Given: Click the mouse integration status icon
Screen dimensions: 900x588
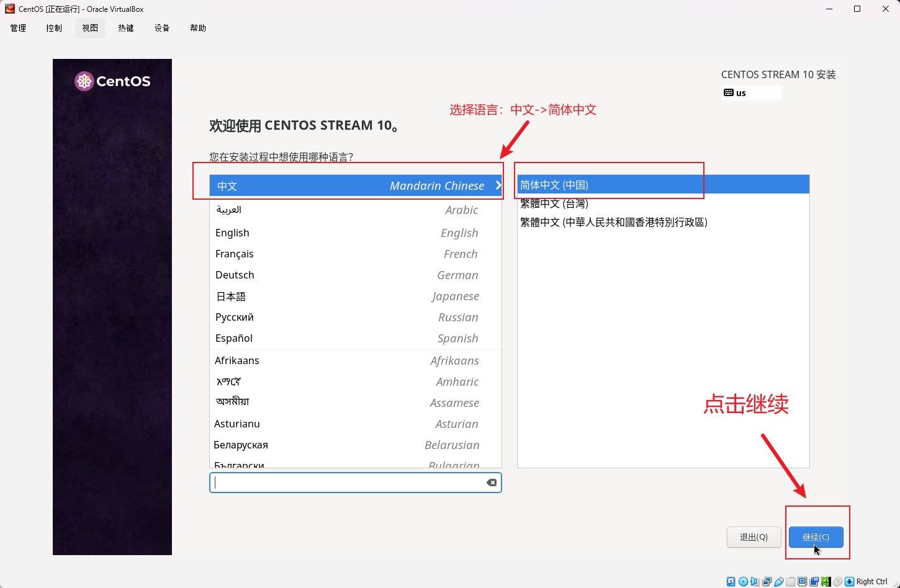Looking at the screenshot, I should (x=837, y=582).
